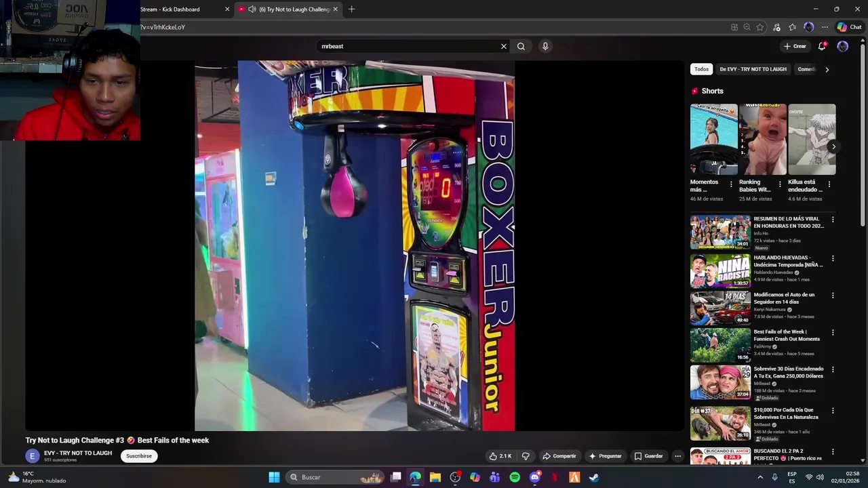The width and height of the screenshot is (868, 488).
Task: Click the Preguntar button
Action: (x=605, y=456)
